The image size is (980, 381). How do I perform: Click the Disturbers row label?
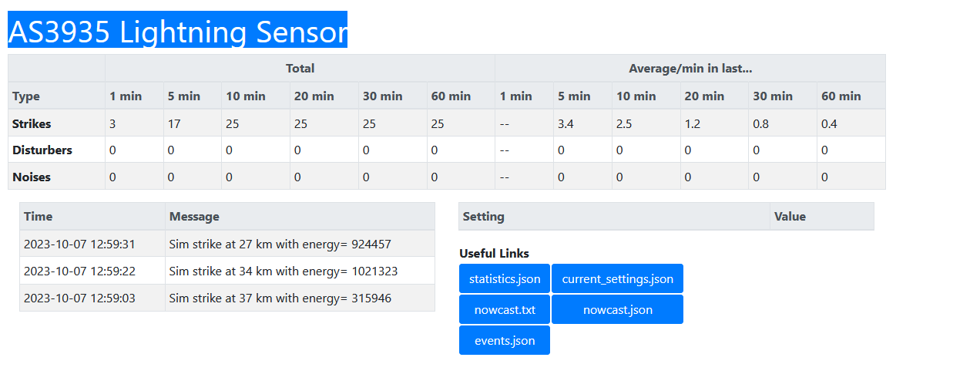[x=56, y=150]
